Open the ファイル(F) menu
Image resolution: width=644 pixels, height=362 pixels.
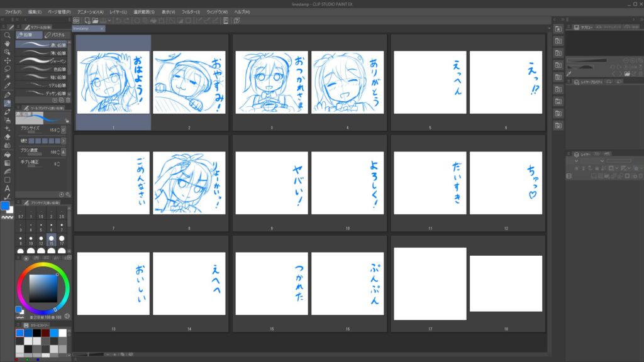pyautogui.click(x=13, y=12)
